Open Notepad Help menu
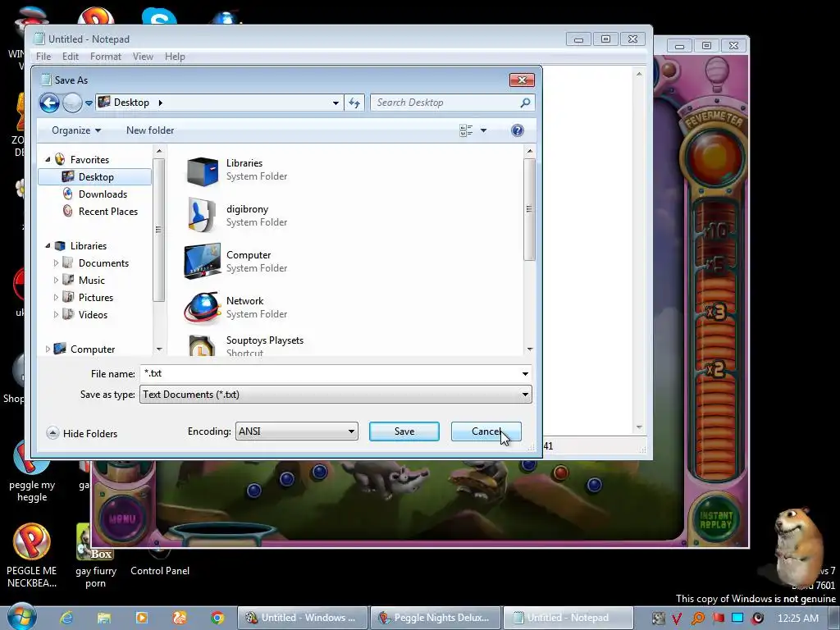The height and width of the screenshot is (630, 840). coord(175,57)
